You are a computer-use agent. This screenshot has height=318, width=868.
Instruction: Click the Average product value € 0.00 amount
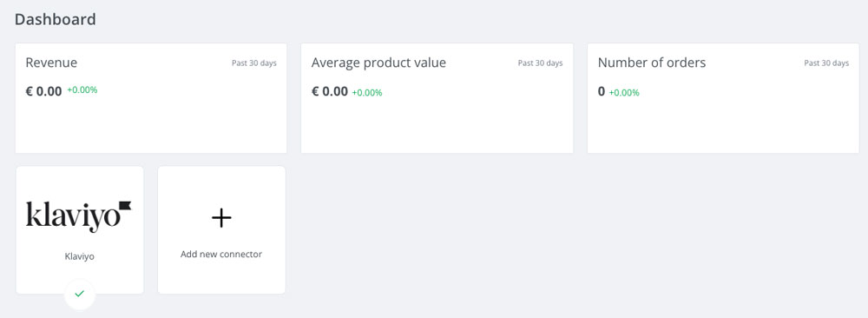(330, 91)
